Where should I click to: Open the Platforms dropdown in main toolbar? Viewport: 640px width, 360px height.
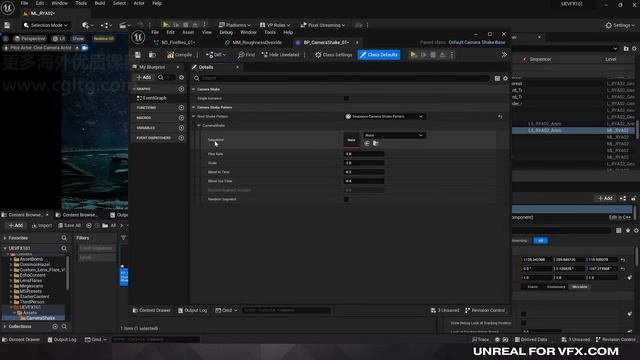[235, 25]
